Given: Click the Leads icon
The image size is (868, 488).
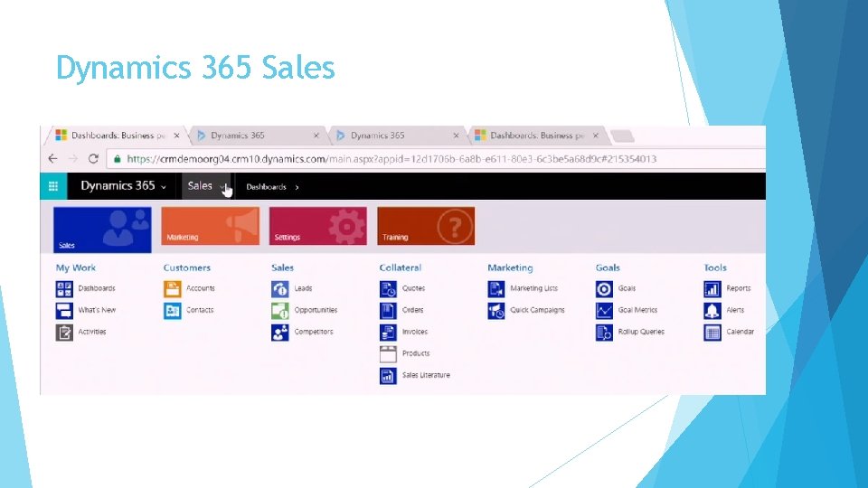Looking at the screenshot, I should tap(280, 289).
